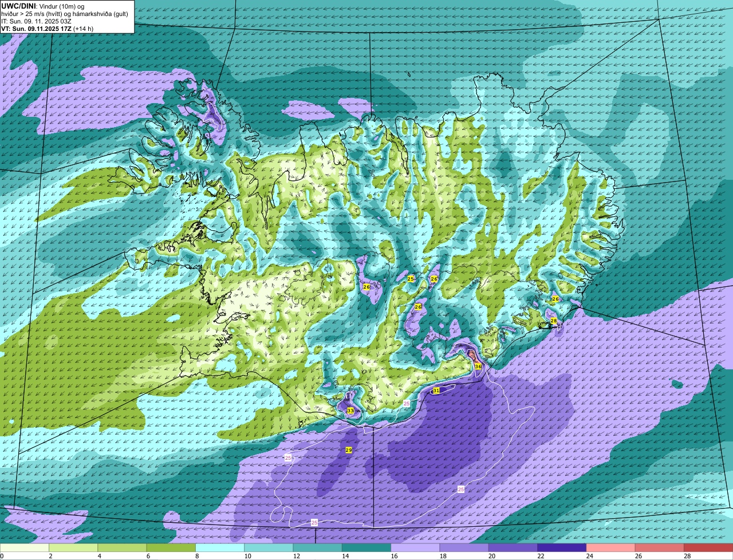Choose the 22–24 m/s dark indigo legend swatch
Viewport: 733px width, 560px height.
[x=562, y=548]
